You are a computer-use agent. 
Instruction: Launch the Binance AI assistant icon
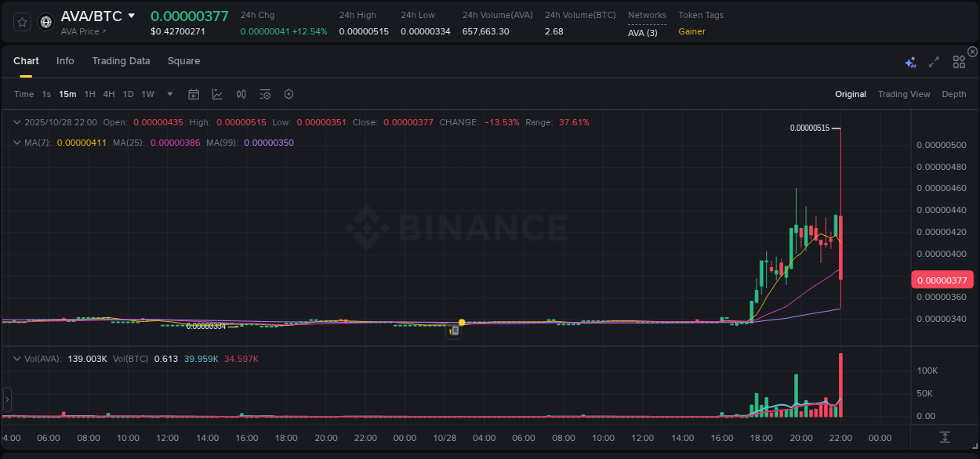click(910, 61)
